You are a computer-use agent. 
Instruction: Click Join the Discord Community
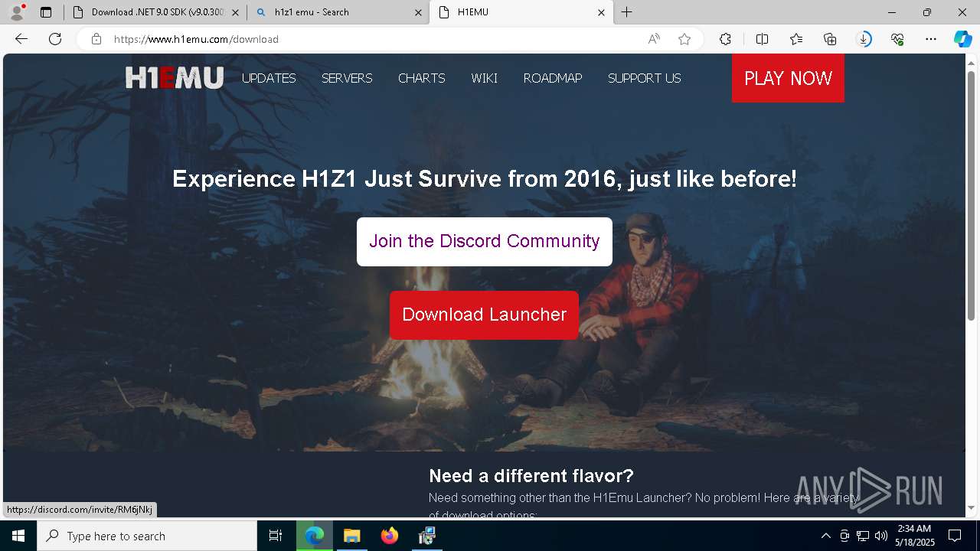click(x=485, y=242)
